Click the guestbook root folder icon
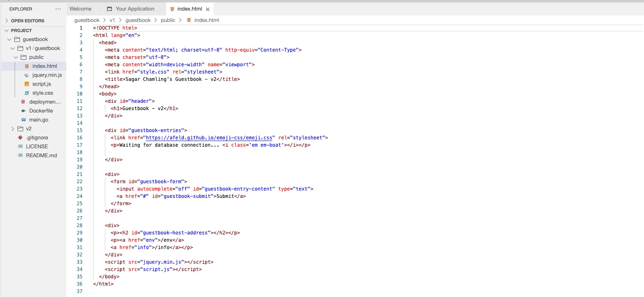Screen dimensions: 644x297 pos(17,39)
